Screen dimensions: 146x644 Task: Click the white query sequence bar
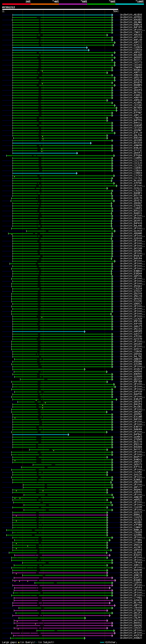60,9
